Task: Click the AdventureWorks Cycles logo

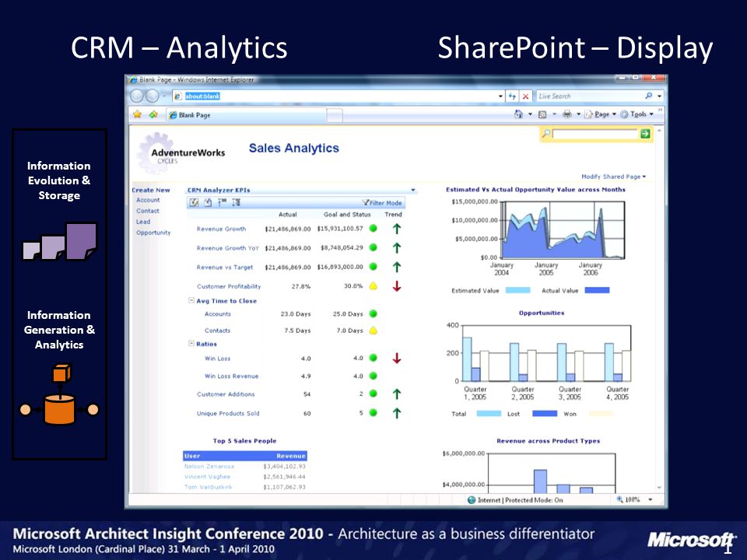Action: (181, 153)
